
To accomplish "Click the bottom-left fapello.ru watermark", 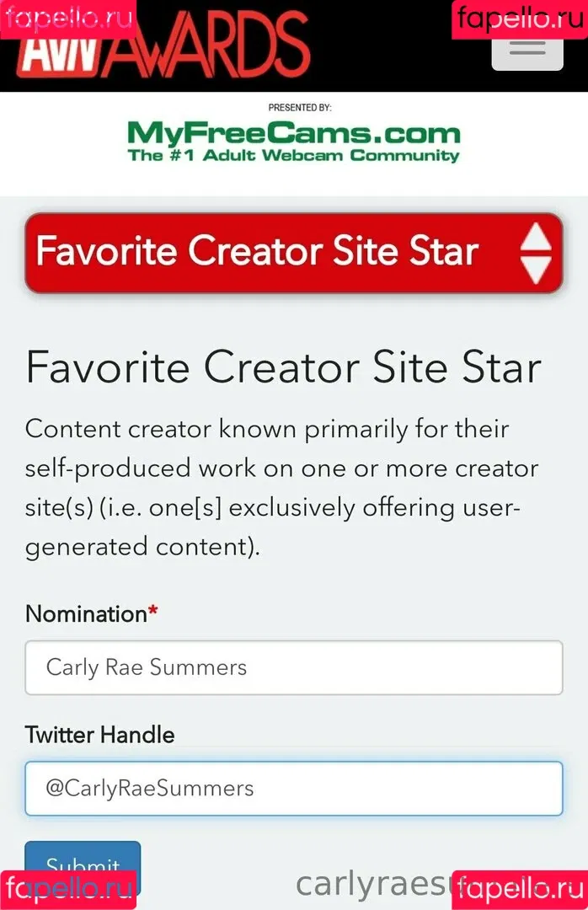I will tap(68, 890).
